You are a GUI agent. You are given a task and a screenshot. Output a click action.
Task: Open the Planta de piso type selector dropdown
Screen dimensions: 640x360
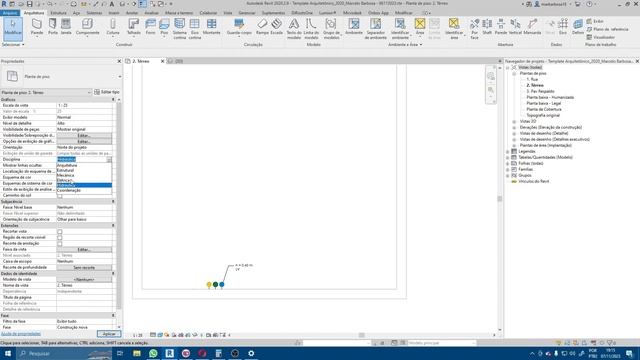tap(120, 76)
